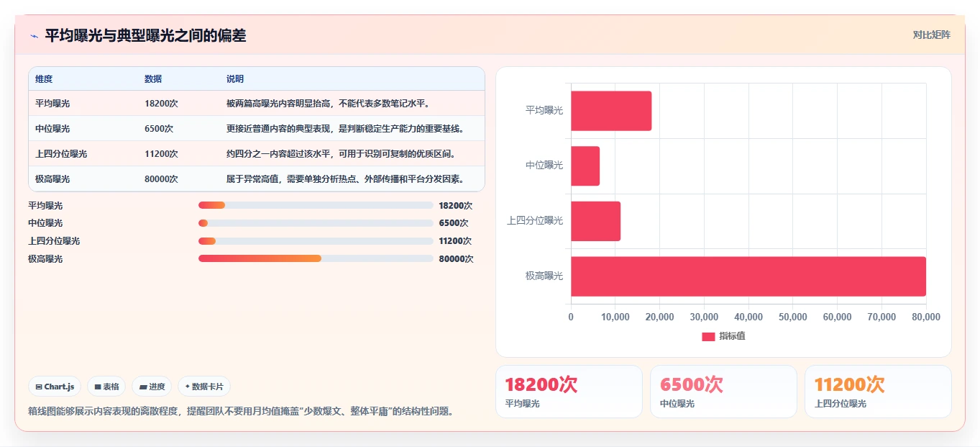The height and width of the screenshot is (447, 980).
Task: Click the 6500次 progress value label
Action: pos(454,223)
